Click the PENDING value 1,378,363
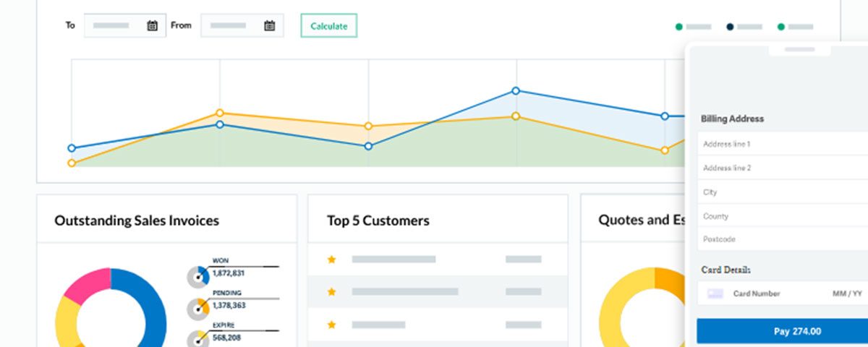The image size is (868, 347). click(x=229, y=306)
